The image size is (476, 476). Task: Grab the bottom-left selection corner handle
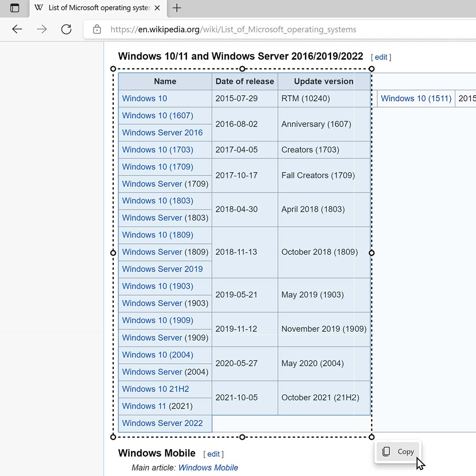(113, 437)
